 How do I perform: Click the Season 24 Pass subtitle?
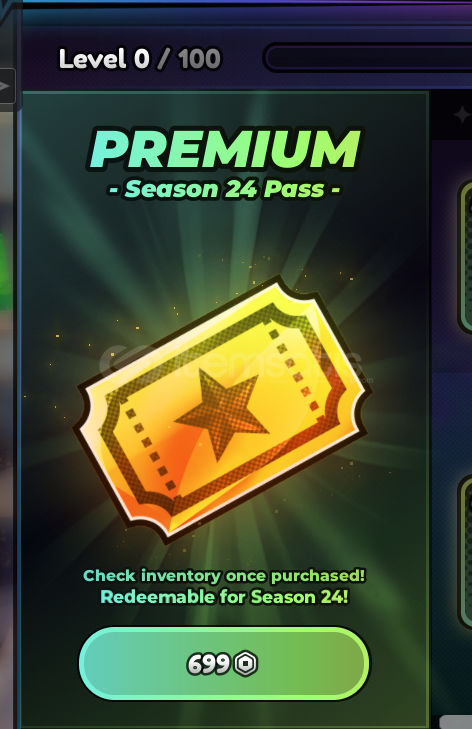pyautogui.click(x=224, y=189)
